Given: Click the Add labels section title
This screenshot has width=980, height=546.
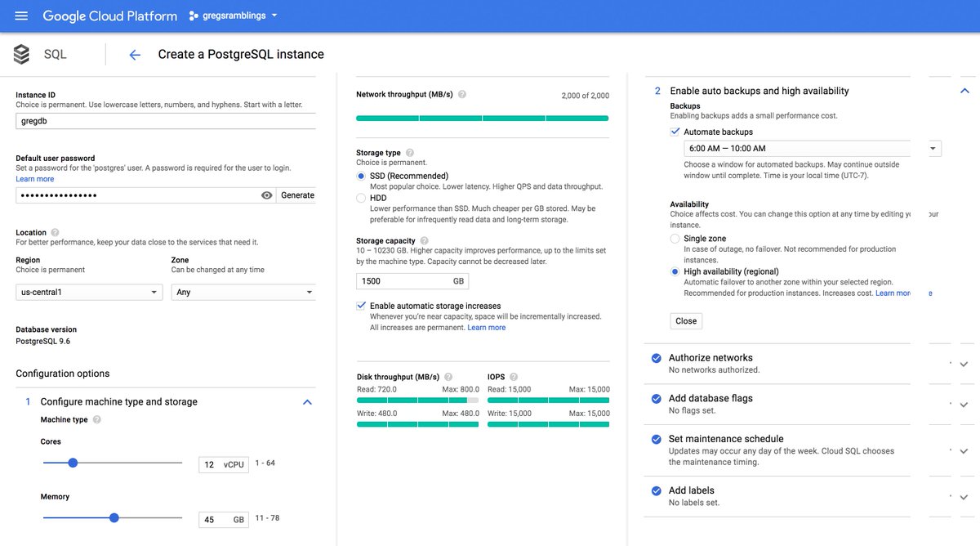Looking at the screenshot, I should [692, 490].
